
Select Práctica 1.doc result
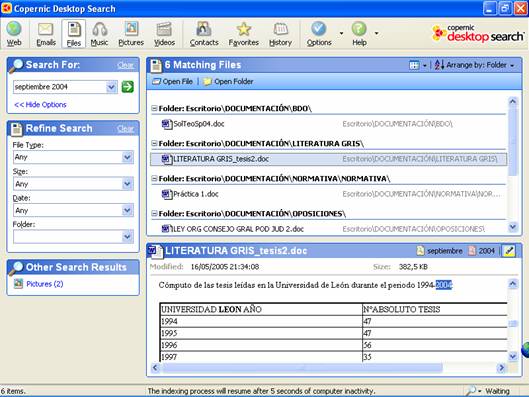(329, 194)
